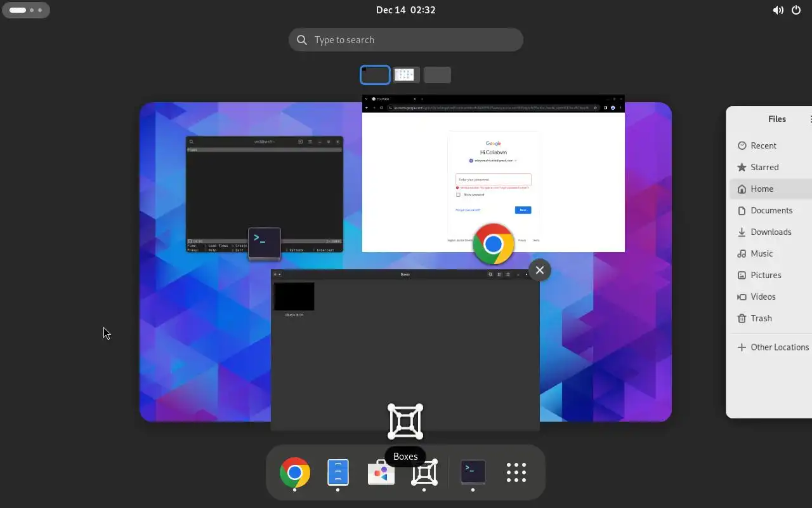Open Starred in Files sidebar

764,167
